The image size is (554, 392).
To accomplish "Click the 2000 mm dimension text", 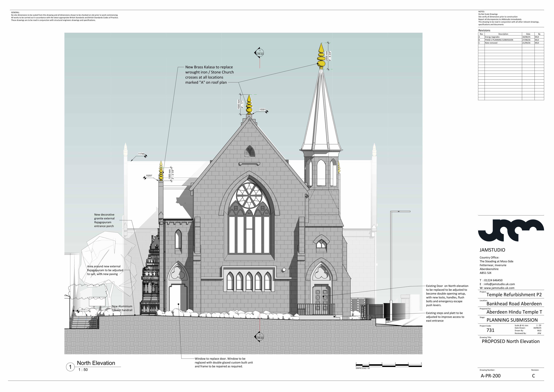I will 327,56.
